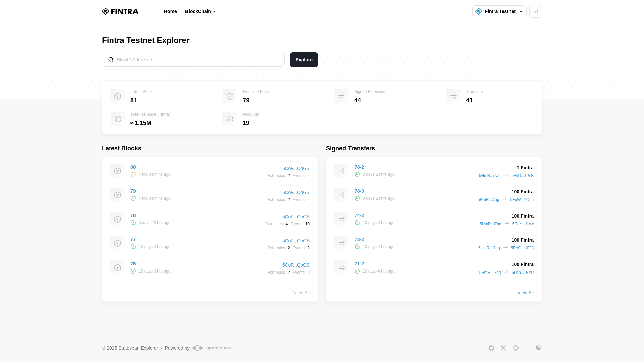Open extrinsic 78-2 link
This screenshot has height=362, width=644.
(x=359, y=167)
